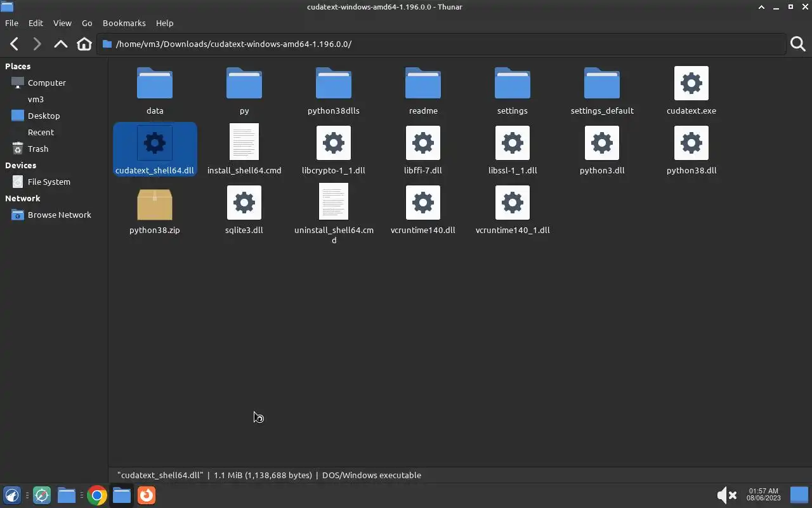Click the status bar file details text
This screenshot has width=812, height=508.
point(269,475)
